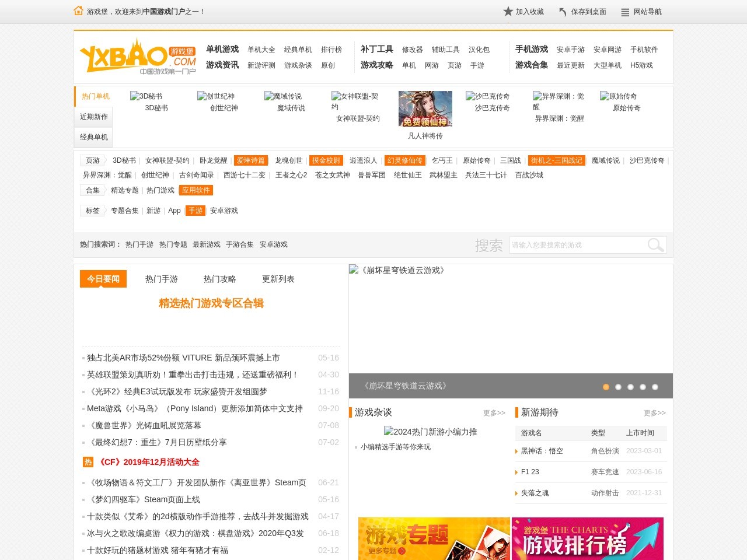The height and width of the screenshot is (560, 747).
Task: Click the 游戏排行榜 banner
Action: [x=587, y=538]
